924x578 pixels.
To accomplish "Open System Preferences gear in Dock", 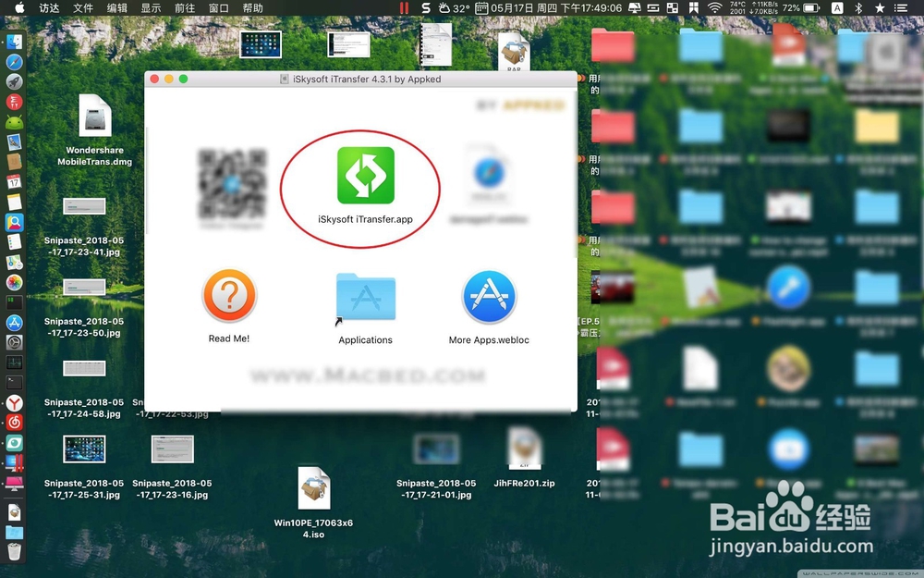I will 14,343.
